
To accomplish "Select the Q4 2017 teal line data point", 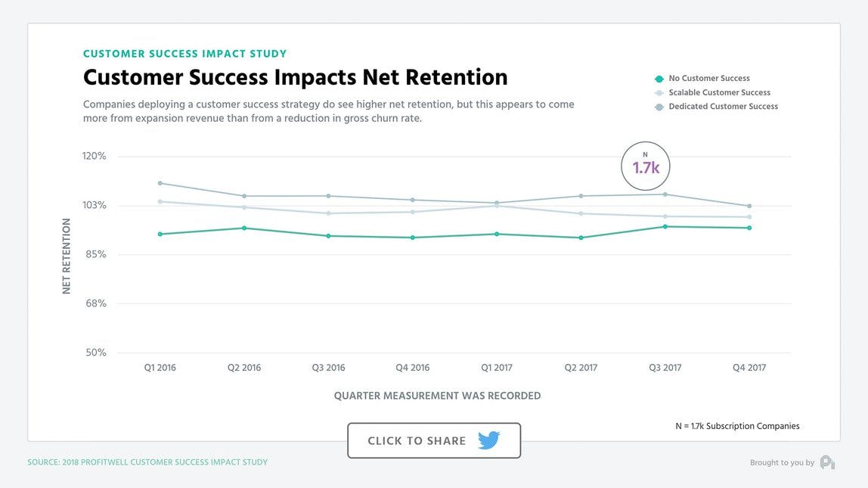I will click(749, 227).
